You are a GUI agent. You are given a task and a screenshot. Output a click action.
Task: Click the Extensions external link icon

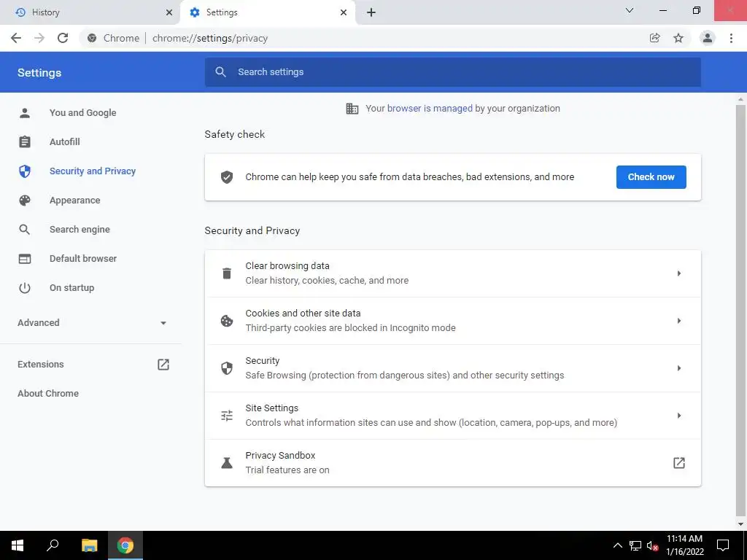coord(163,365)
